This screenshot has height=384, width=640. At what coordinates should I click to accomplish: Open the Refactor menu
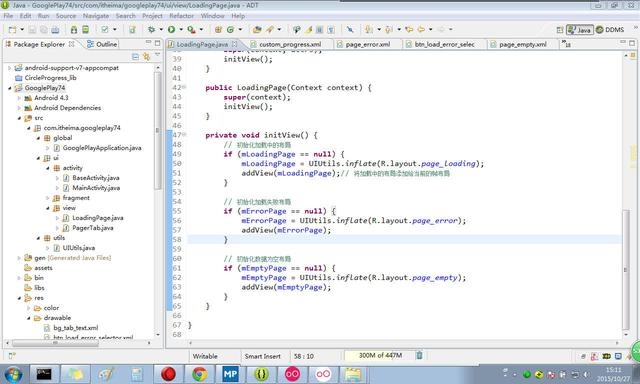[182, 16]
